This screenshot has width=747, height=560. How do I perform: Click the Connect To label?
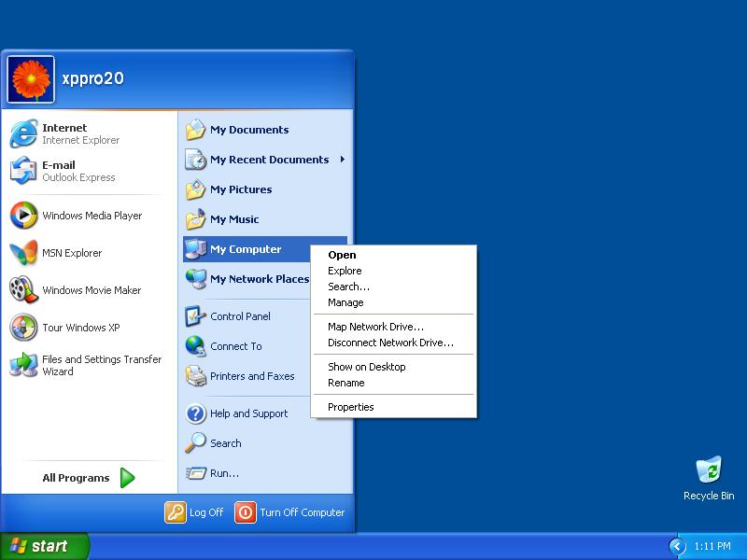236,346
